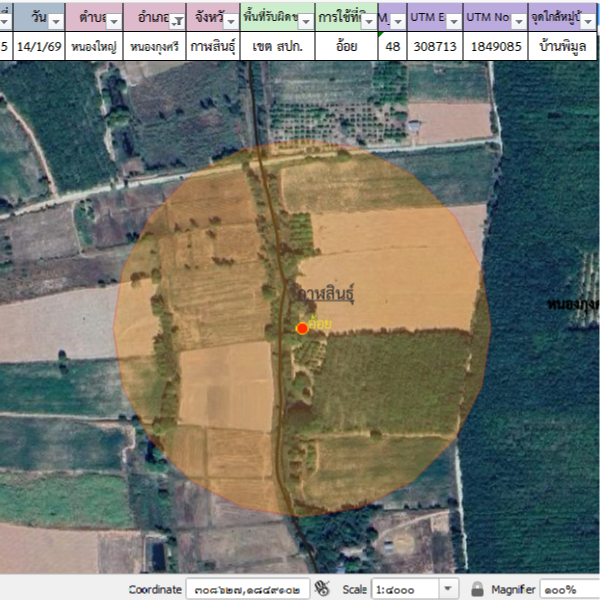Click the Magnifier percentage field

point(570,590)
